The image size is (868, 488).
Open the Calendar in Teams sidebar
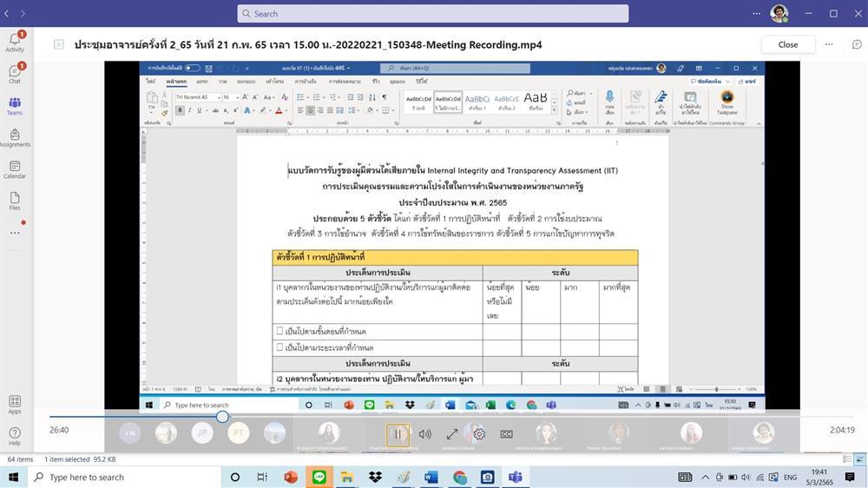click(x=15, y=169)
